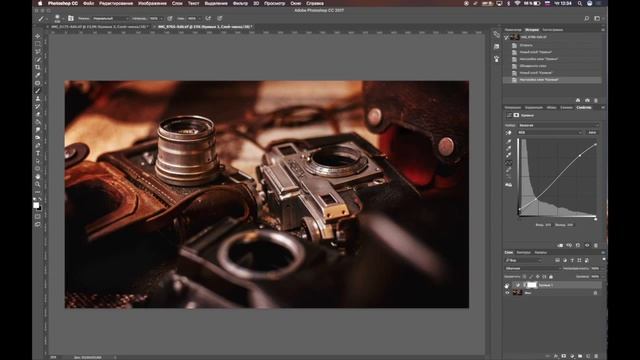Toggle background layer visibility eye
Screen dimensions: 640x360
point(507,293)
